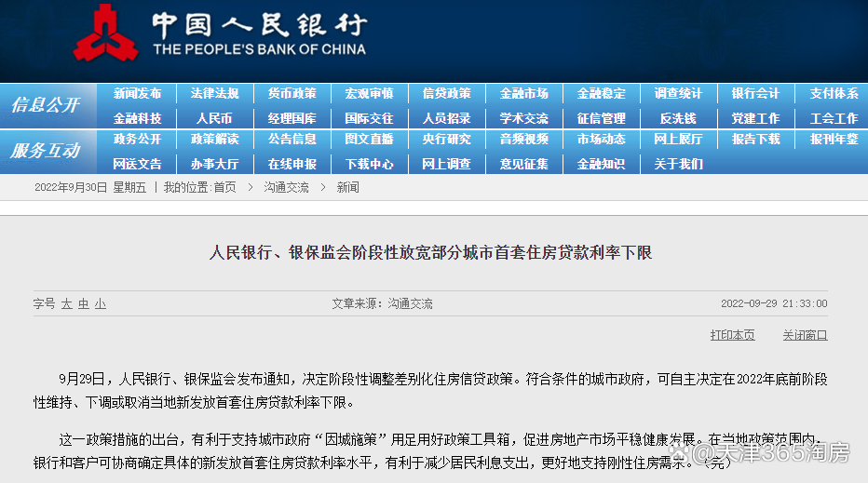Image resolution: width=868 pixels, height=483 pixels.
Task: Set font size to medium (中)
Action: click(84, 303)
